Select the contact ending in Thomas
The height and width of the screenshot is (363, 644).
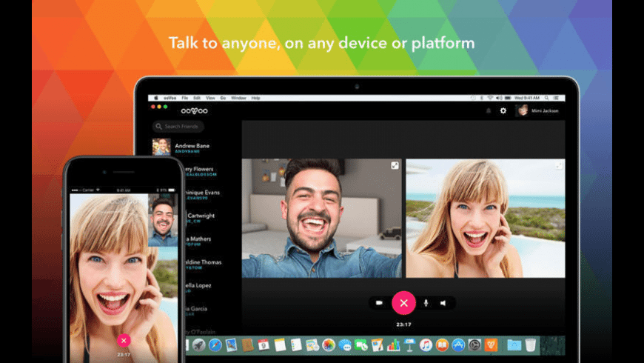[x=202, y=264]
